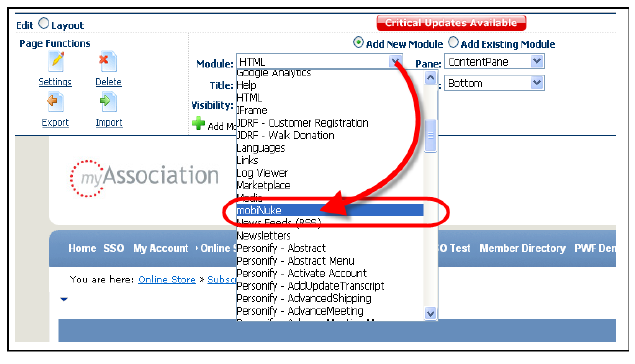Click the module list scrollbar thumb
Screen dimensions: 635x364
(x=430, y=136)
